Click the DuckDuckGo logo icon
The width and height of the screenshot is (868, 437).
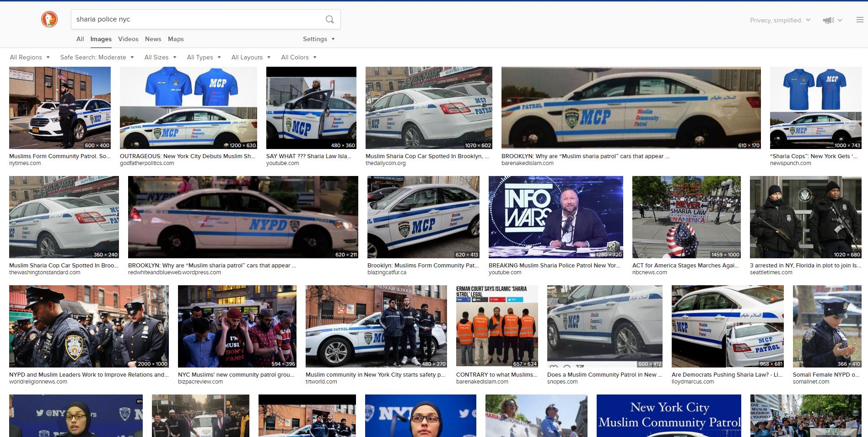49,19
